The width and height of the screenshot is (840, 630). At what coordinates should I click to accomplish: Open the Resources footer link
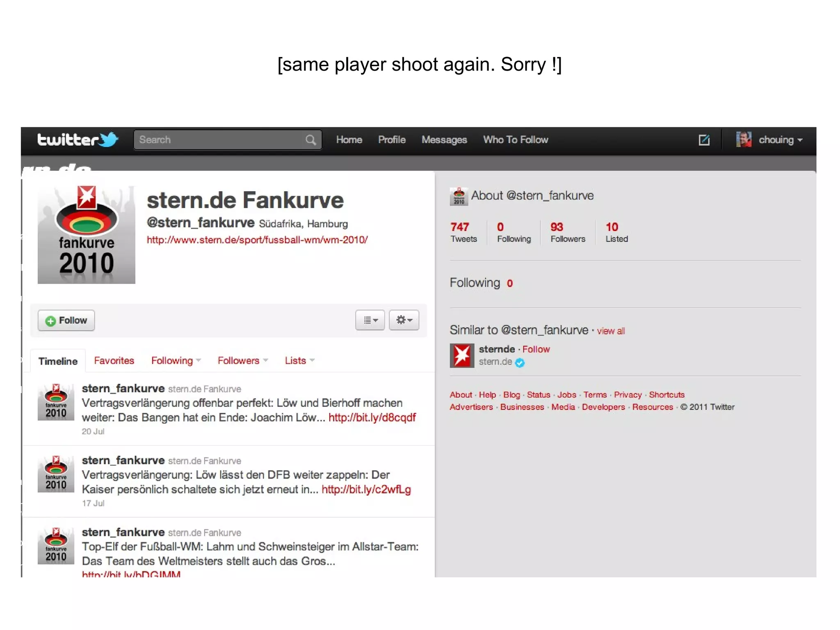pos(653,407)
